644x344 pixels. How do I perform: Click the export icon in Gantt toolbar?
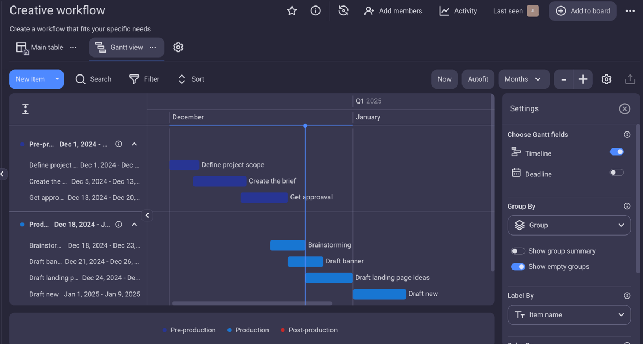(630, 79)
